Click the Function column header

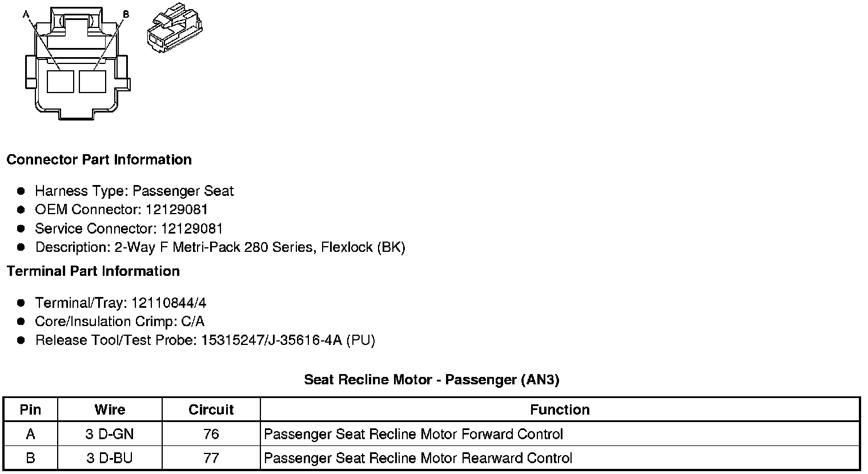point(560,409)
